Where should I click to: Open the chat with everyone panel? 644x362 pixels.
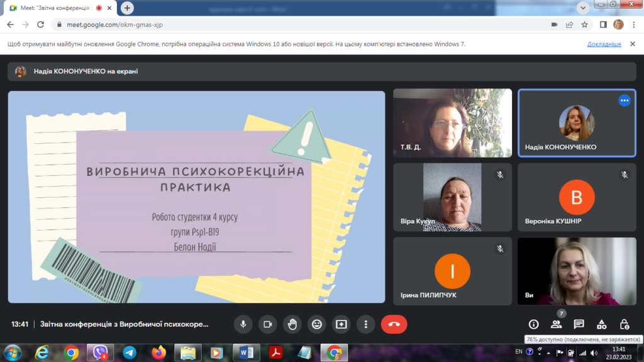click(x=579, y=324)
